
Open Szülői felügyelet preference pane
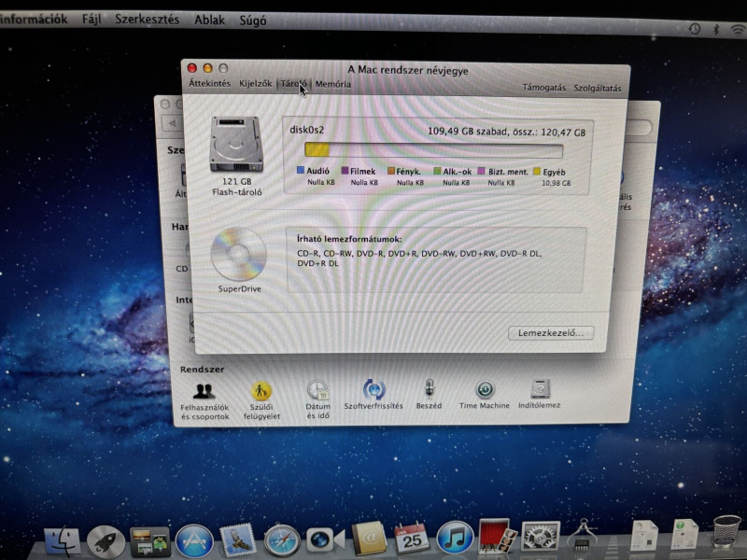pos(261,401)
